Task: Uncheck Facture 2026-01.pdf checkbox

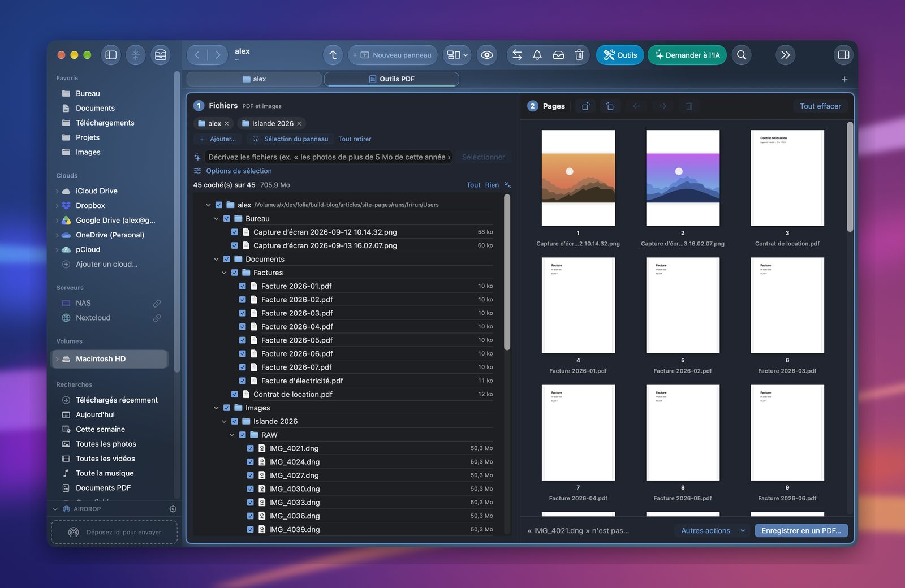Action: (x=243, y=286)
